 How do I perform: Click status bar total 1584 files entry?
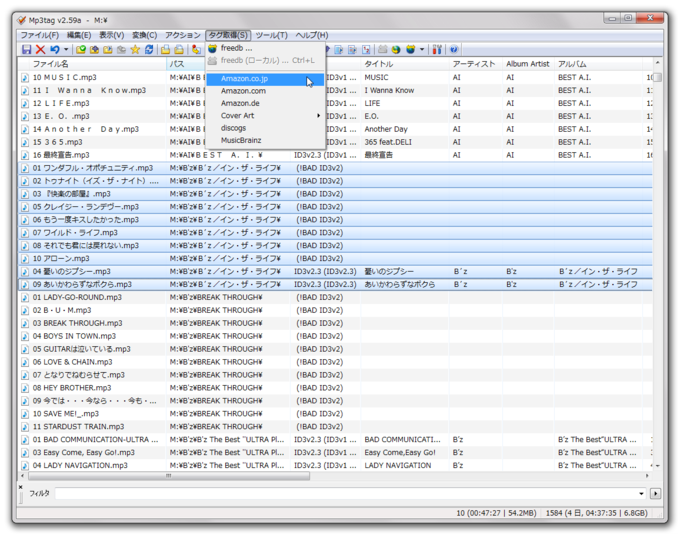tap(596, 513)
